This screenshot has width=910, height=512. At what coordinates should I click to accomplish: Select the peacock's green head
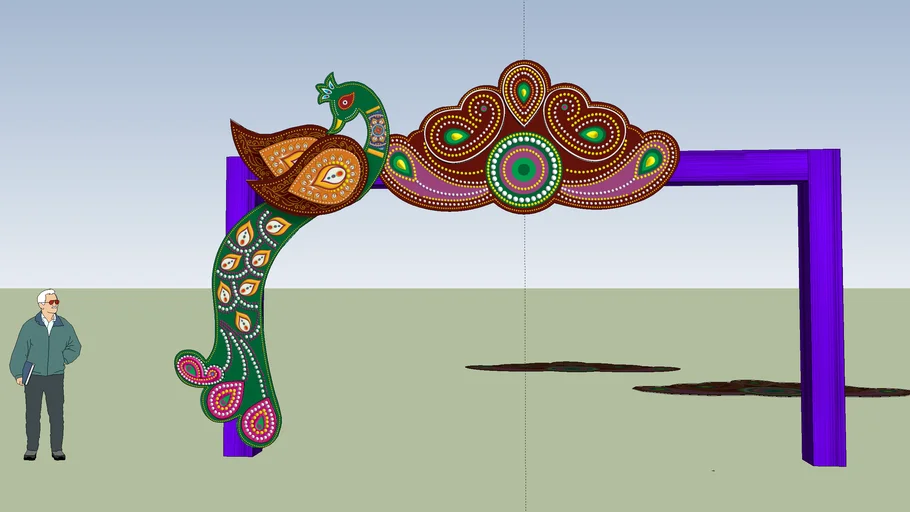[x=345, y=102]
